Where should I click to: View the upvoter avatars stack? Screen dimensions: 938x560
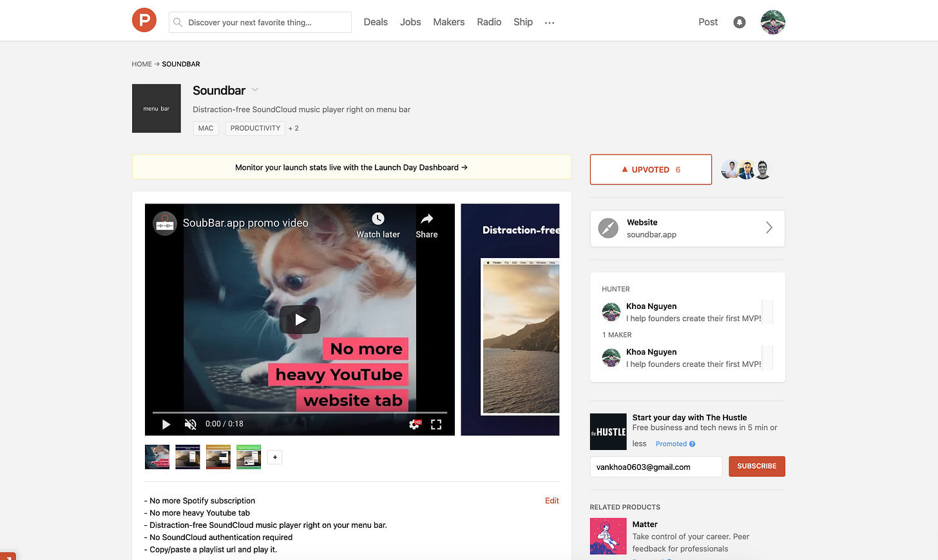[x=746, y=169]
